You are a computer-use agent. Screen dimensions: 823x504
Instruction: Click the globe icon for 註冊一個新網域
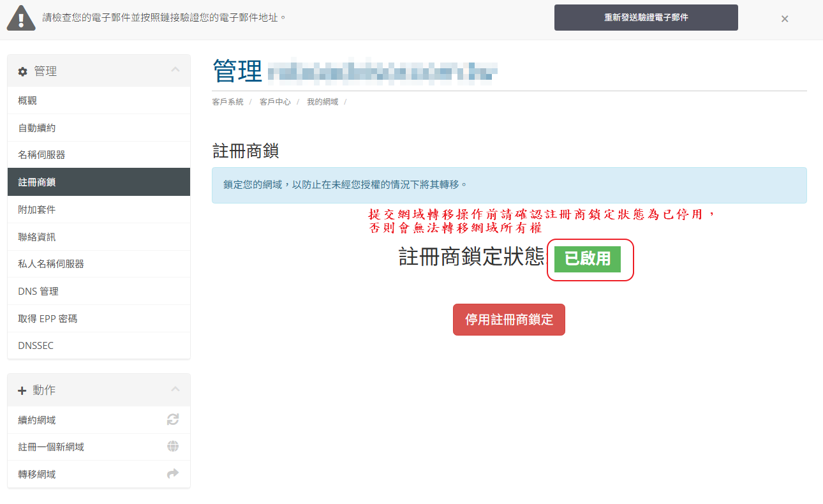pyautogui.click(x=173, y=447)
